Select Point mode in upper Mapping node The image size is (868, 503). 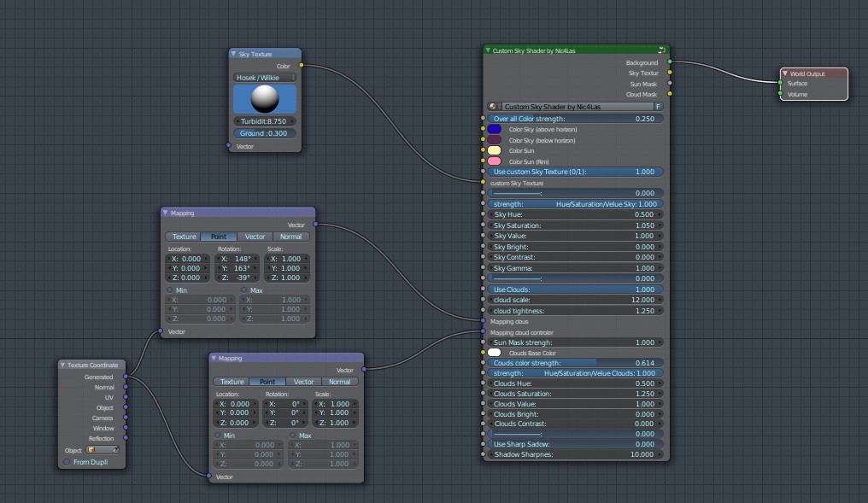[219, 237]
